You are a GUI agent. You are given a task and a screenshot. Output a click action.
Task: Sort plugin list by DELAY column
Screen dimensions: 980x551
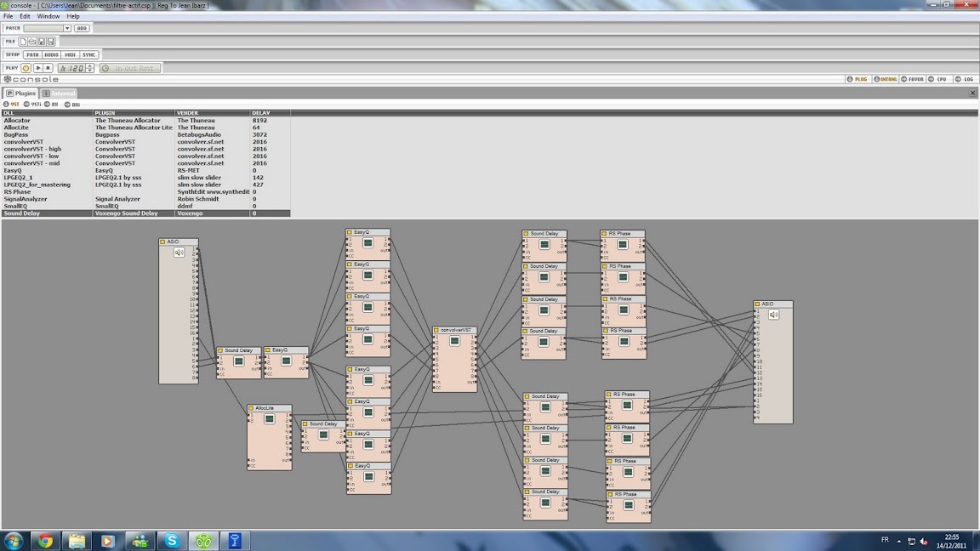click(x=270, y=113)
